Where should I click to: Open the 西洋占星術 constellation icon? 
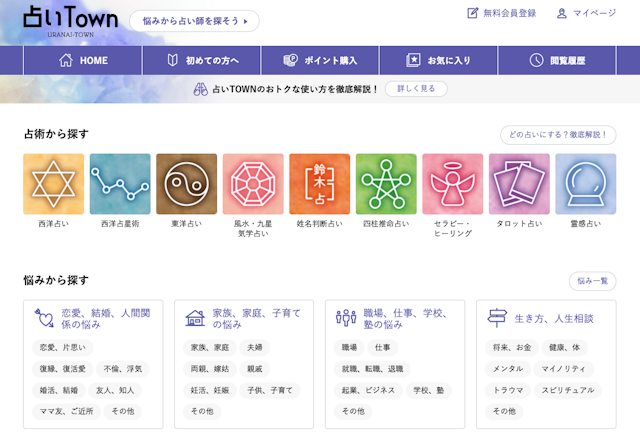[x=120, y=184]
